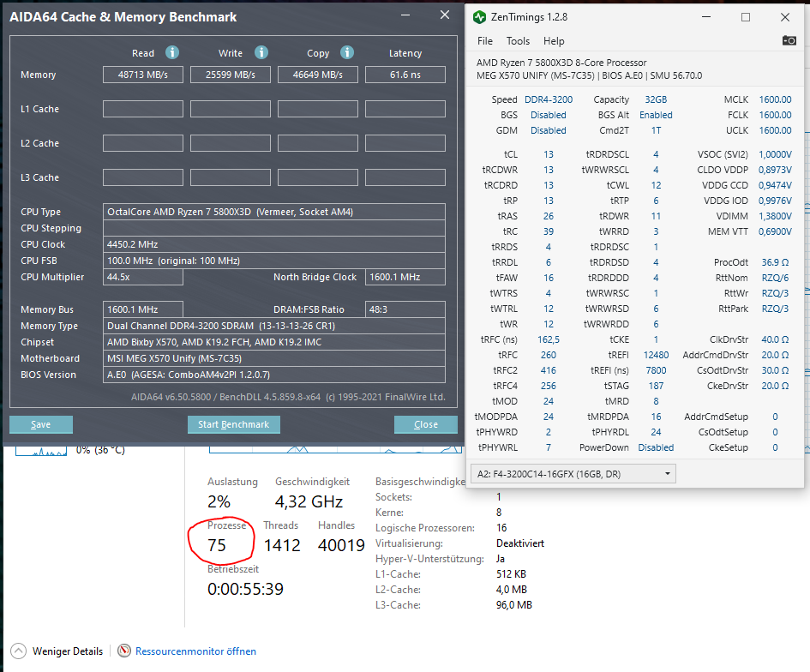Image resolution: width=810 pixels, height=672 pixels.
Task: Click the Write info icon in AIDA64
Action: point(261,52)
